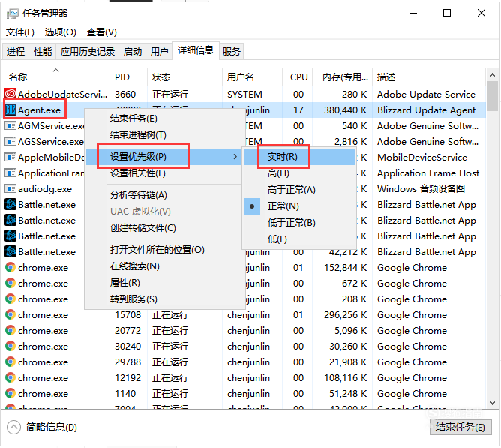Click Windows 音频设备图 description

421,188
